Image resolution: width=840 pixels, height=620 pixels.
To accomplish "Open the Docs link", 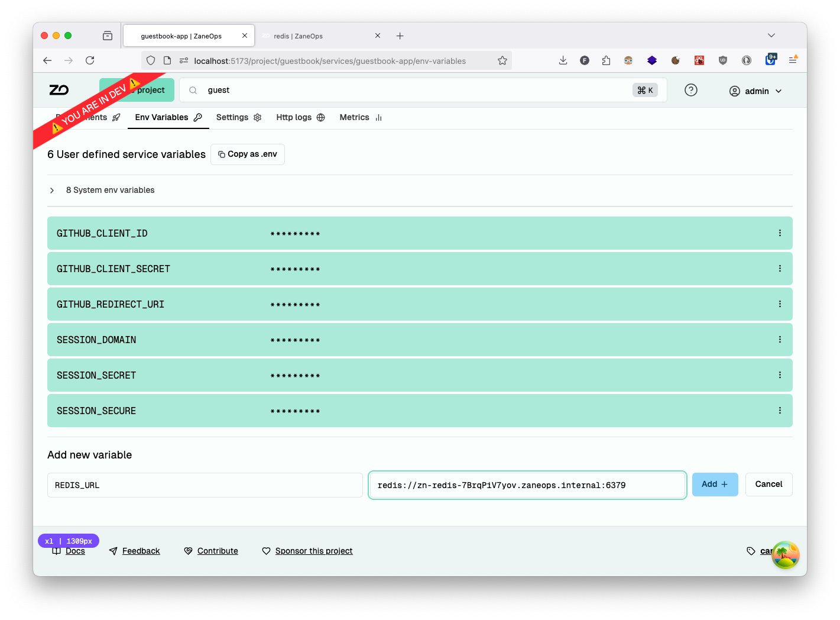I will pyautogui.click(x=75, y=551).
